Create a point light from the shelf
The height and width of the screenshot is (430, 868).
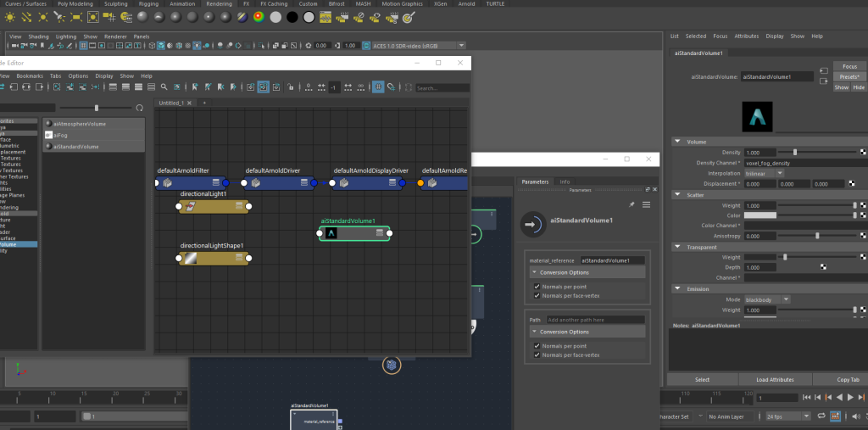click(42, 17)
